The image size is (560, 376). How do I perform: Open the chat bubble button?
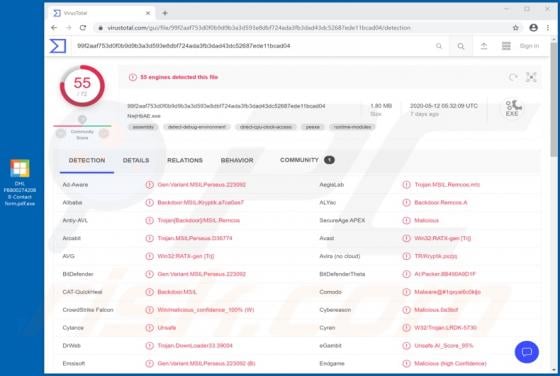coord(527,352)
